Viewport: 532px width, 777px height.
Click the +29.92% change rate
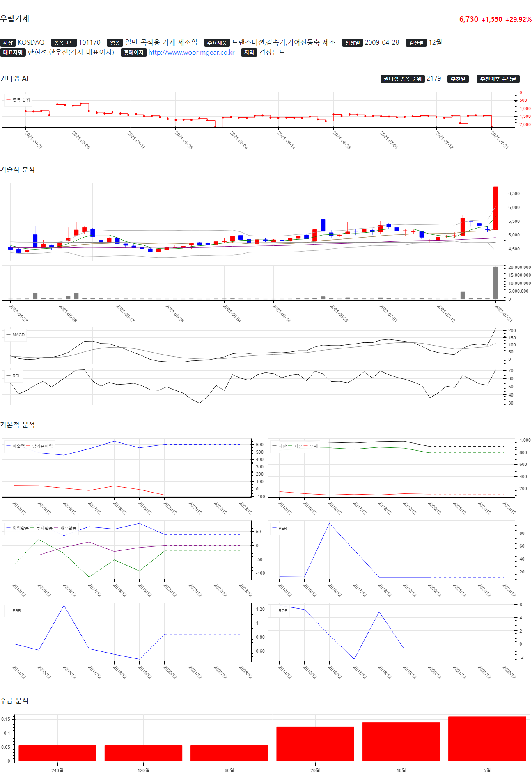coord(518,19)
